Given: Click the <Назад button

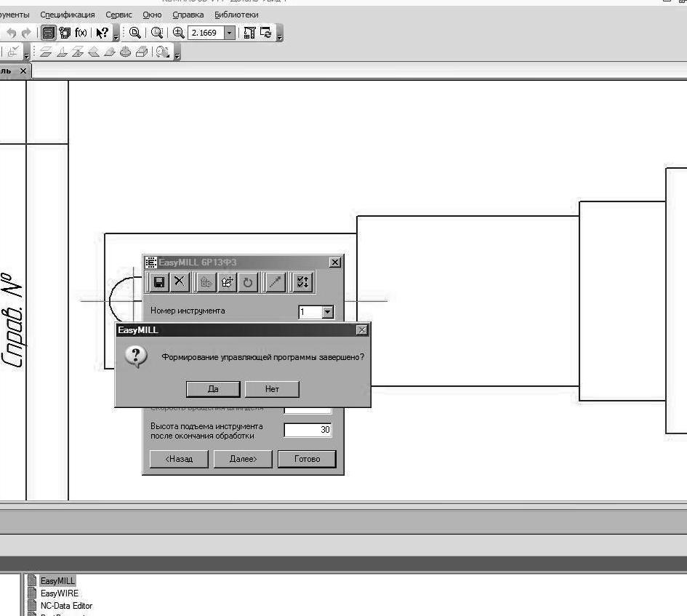Looking at the screenshot, I should 179,459.
